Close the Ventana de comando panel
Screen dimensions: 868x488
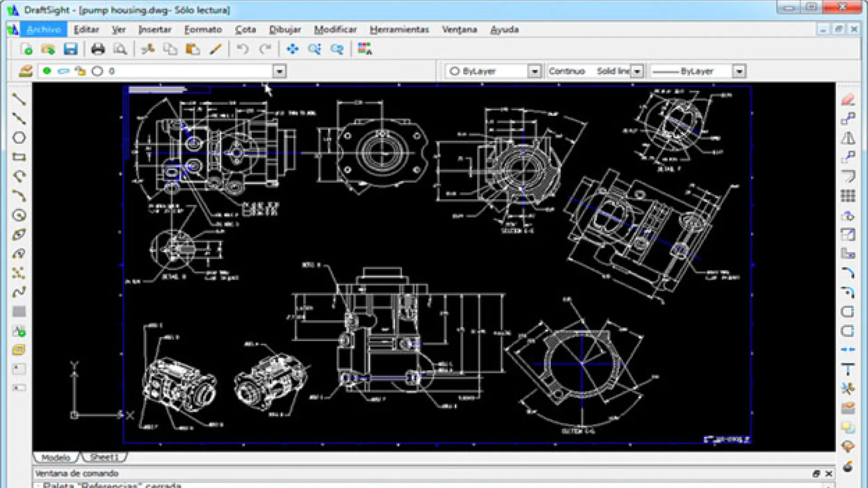[829, 474]
